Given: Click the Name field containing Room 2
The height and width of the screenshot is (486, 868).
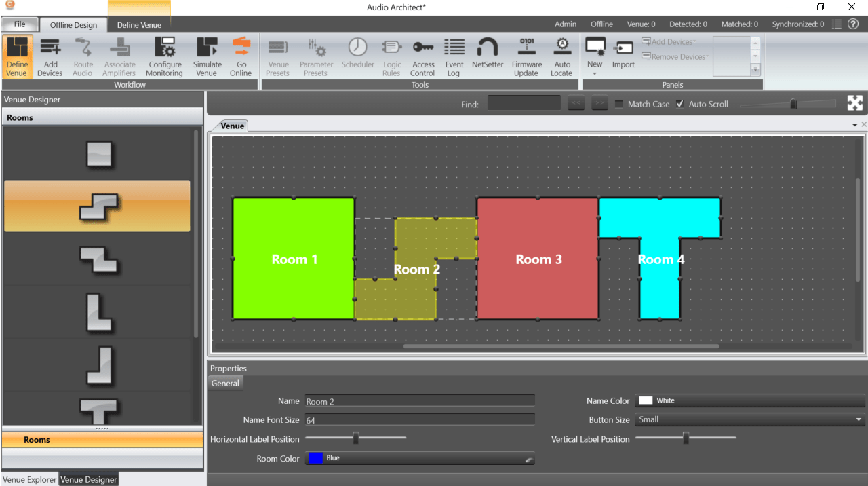Looking at the screenshot, I should point(420,401).
